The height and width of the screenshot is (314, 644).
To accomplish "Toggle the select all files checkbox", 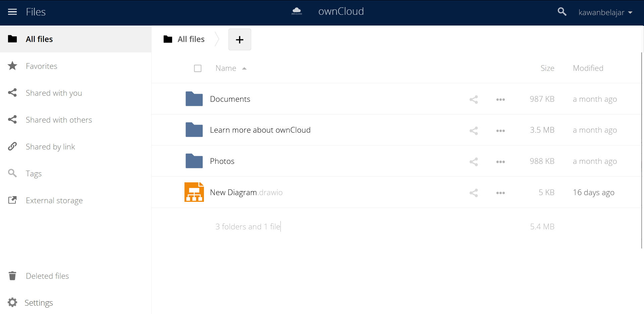I will (198, 69).
